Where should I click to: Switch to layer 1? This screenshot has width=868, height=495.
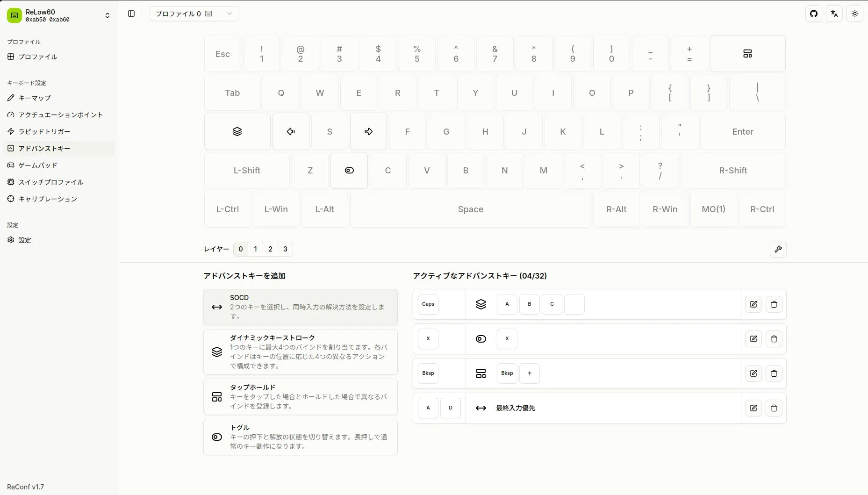pyautogui.click(x=256, y=249)
